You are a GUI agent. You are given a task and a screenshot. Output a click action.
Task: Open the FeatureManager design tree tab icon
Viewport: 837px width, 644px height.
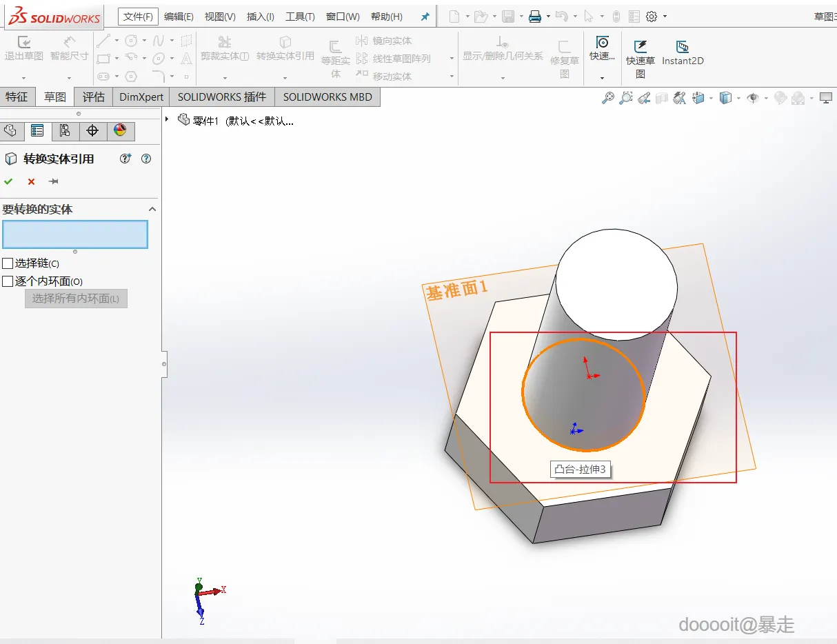10,130
